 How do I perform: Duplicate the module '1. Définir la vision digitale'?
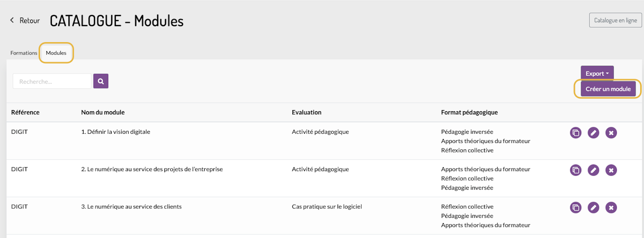(576, 133)
